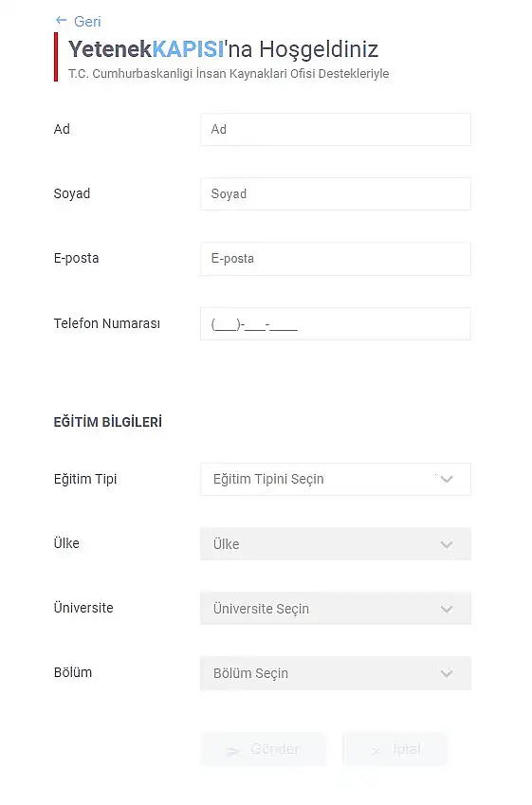Click the chevron arrow in the Bölüm Seçin field
The height and width of the screenshot is (805, 532).
[x=447, y=673]
